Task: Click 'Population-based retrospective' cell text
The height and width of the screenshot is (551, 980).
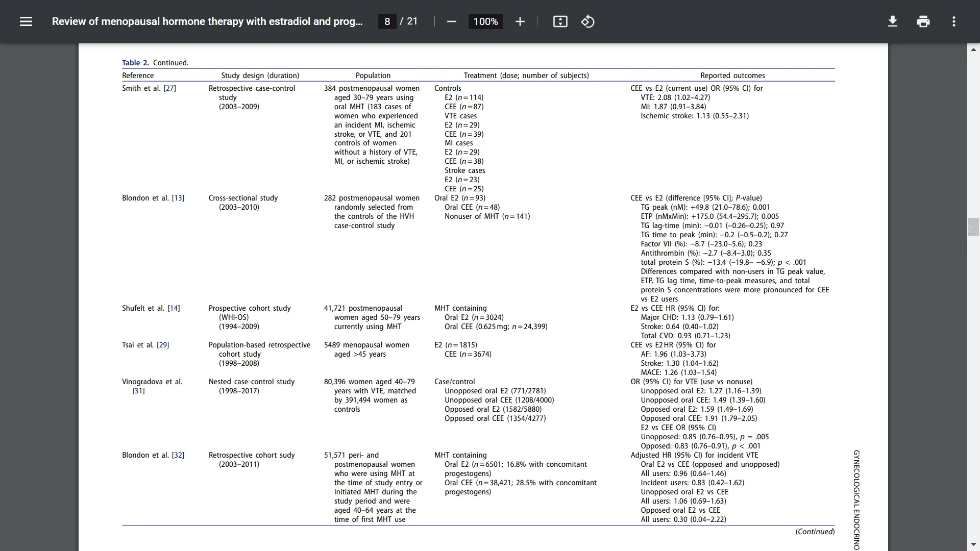Action: click(259, 345)
